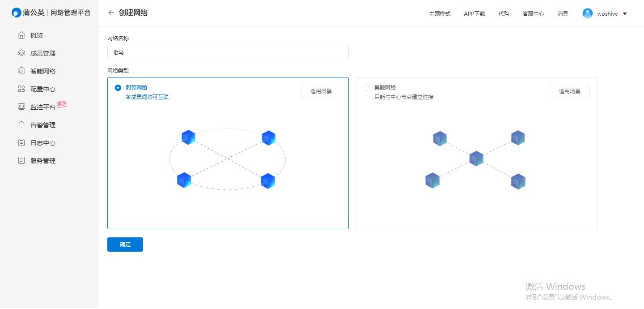Click the 服务管理 list icon

click(x=21, y=161)
